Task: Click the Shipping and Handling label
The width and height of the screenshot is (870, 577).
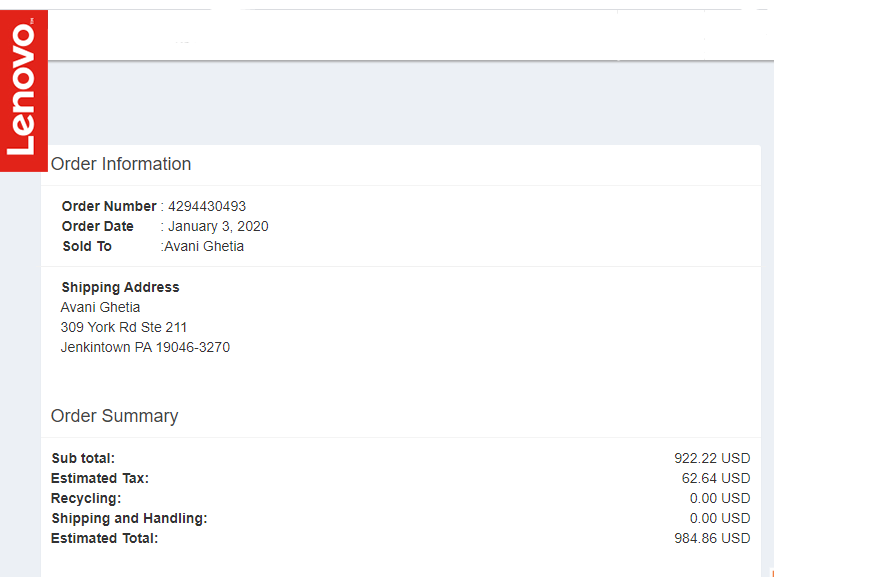Action: [129, 518]
